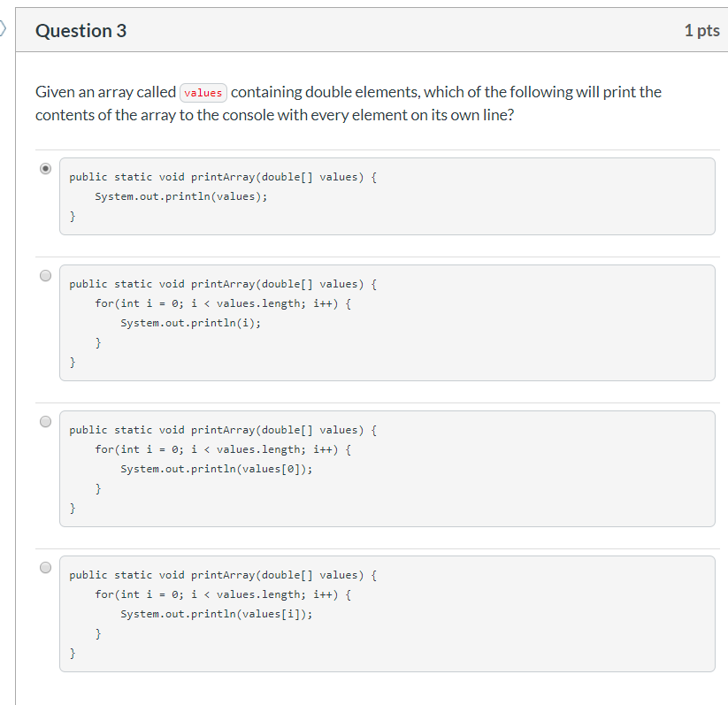Collapse the sidebar with the left chevron

pyautogui.click(x=4, y=28)
